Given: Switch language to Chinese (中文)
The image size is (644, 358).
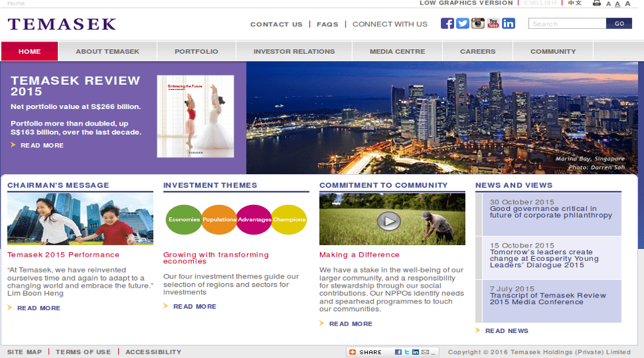Looking at the screenshot, I should (575, 3).
